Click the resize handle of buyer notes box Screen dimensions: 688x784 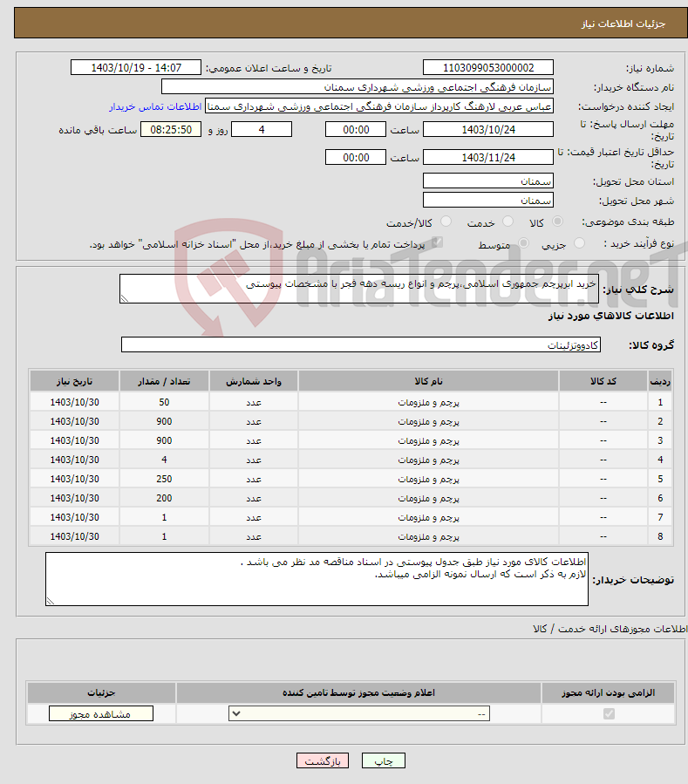coord(50,601)
